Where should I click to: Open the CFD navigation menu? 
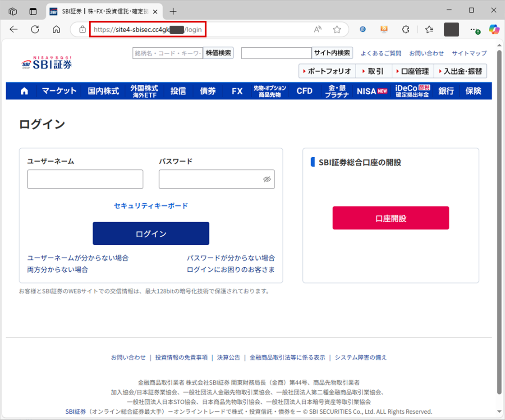[x=304, y=91]
